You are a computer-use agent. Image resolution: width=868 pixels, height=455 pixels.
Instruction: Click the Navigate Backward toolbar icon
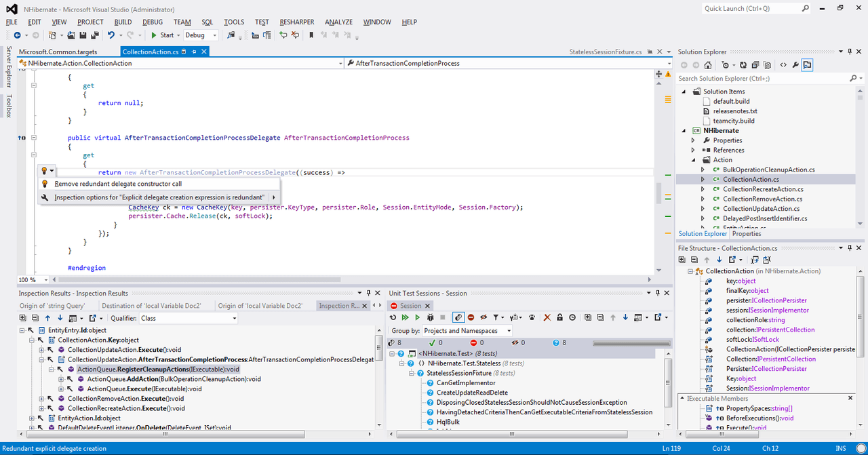17,35
